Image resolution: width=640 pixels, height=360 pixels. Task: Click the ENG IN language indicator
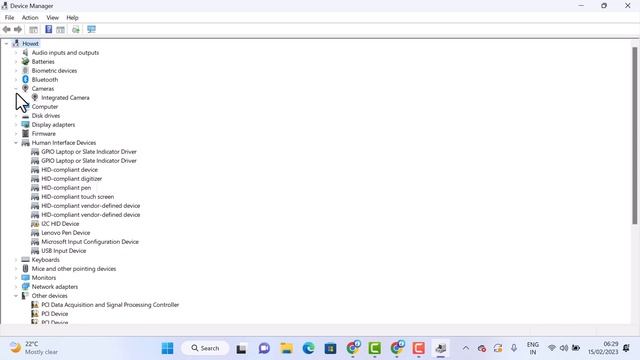[x=533, y=348]
